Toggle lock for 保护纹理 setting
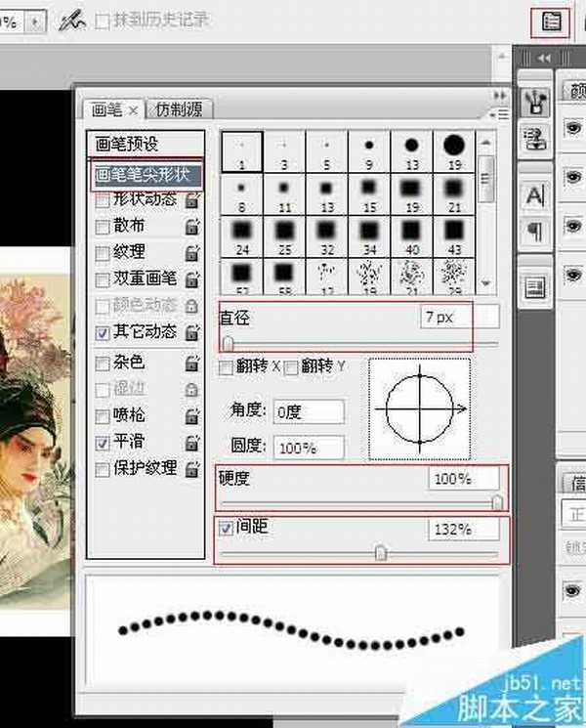Screen dimensions: 586x728 pyautogui.click(x=192, y=469)
